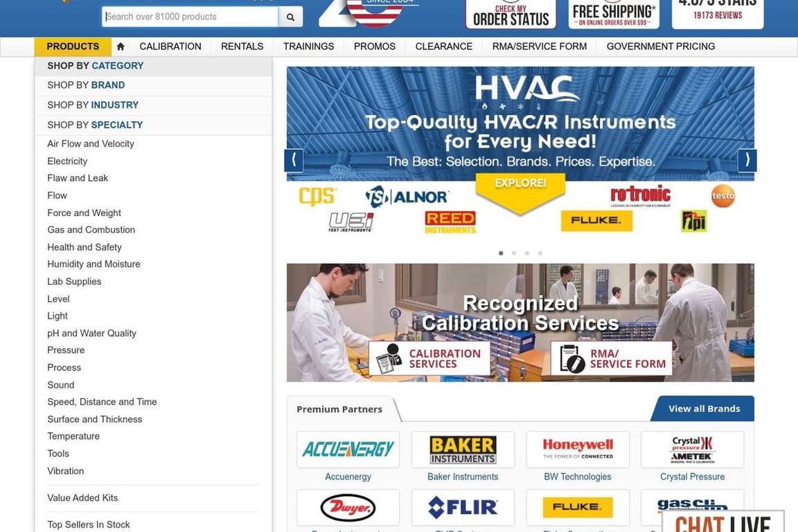This screenshot has height=532, width=798.
Task: Click the Chat Live widget
Action: click(723, 522)
